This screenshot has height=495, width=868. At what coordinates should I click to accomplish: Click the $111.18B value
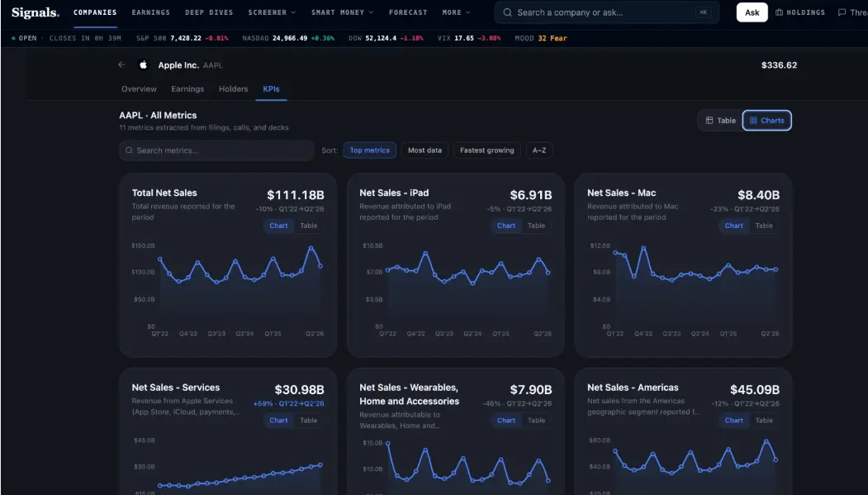pos(296,195)
